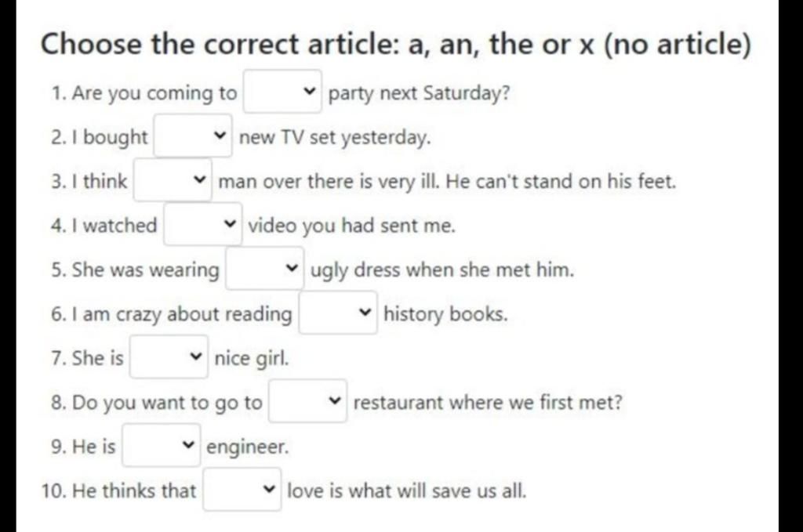Select article dropdown before 'ugly dress'

coord(265,269)
